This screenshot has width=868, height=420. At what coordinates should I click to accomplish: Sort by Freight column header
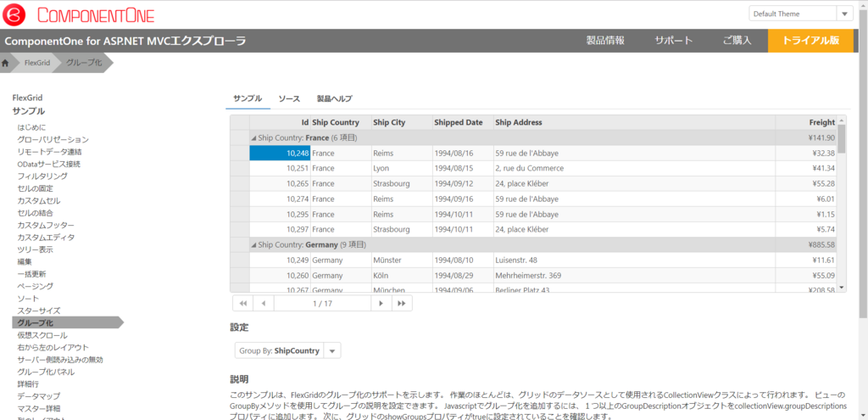(807, 122)
